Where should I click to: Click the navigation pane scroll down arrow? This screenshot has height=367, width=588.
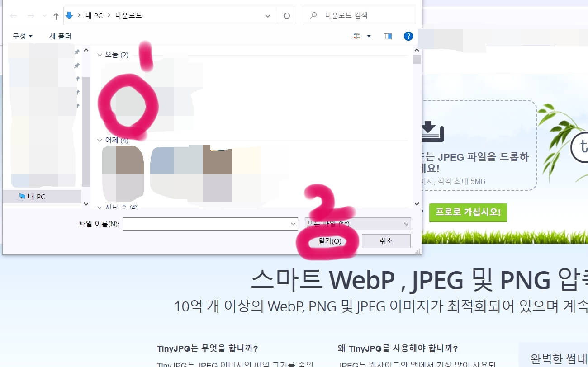[86, 204]
